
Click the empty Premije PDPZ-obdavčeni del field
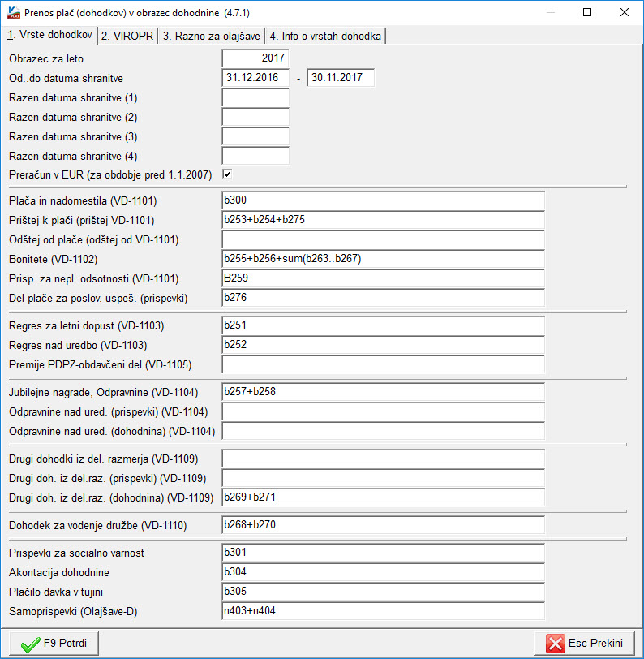[383, 364]
